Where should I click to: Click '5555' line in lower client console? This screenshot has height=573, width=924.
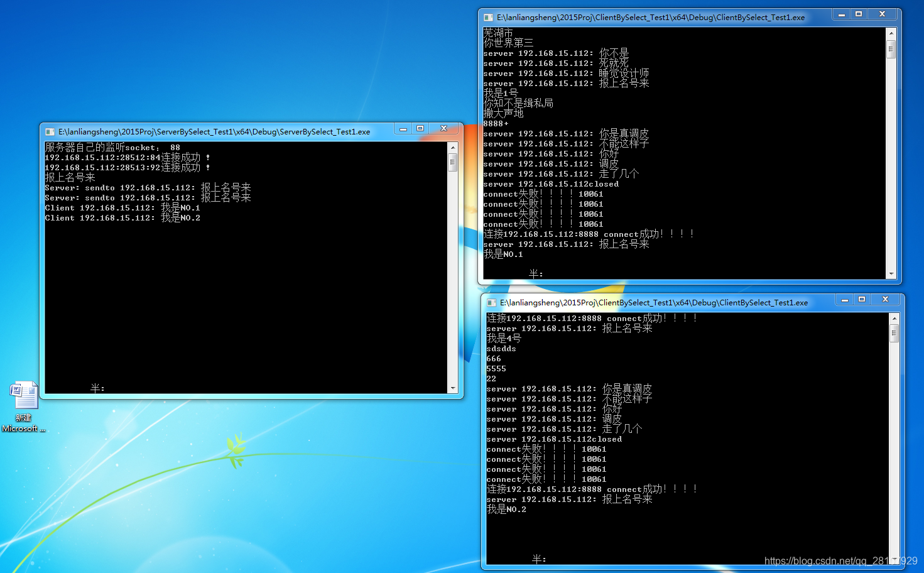496,369
